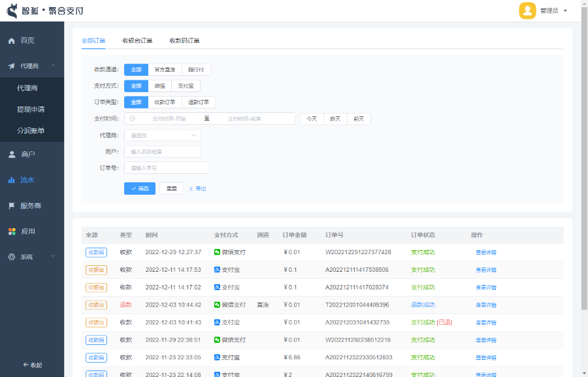Click the 商户 person icon
Viewport: 588px width, 377px height.
pyautogui.click(x=12, y=154)
